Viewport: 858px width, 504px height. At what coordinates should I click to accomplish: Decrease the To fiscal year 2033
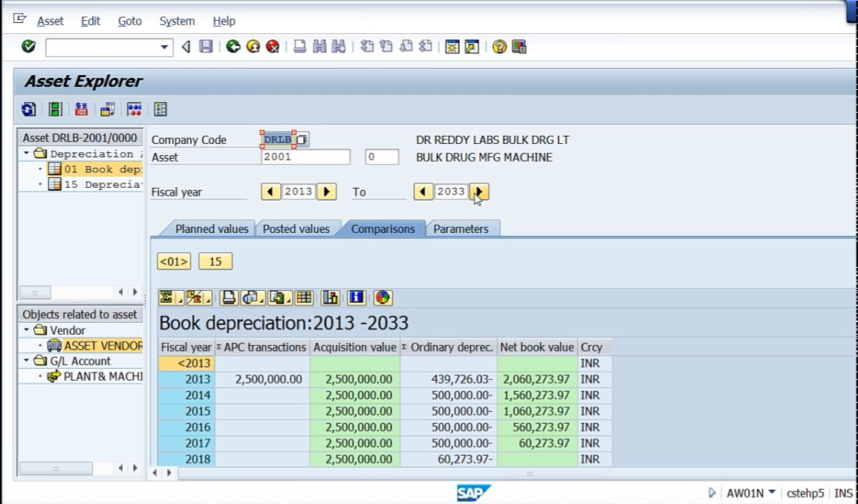[423, 192]
